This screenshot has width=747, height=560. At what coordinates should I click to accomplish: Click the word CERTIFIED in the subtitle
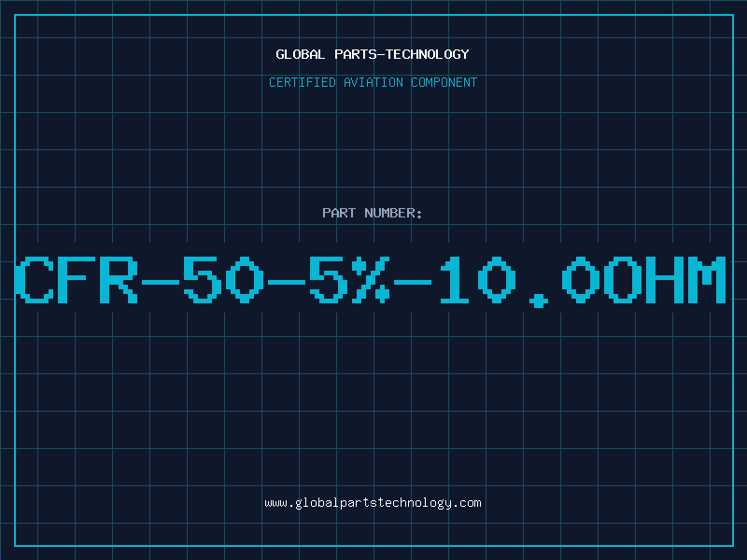click(x=303, y=82)
